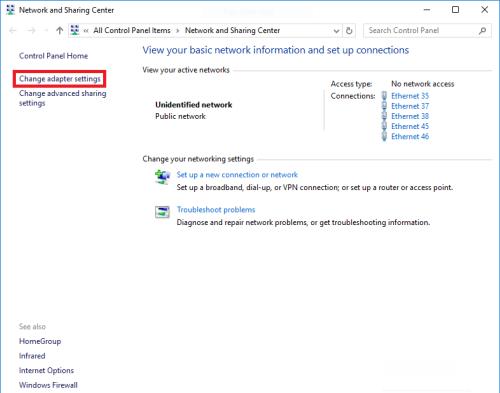Click the Forward navigation arrow
500x393 pixels.
click(32, 31)
